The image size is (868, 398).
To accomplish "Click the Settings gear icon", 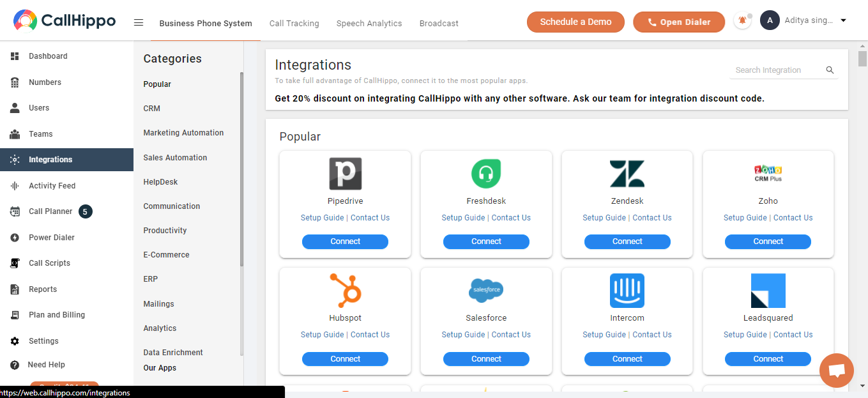I will click(15, 341).
